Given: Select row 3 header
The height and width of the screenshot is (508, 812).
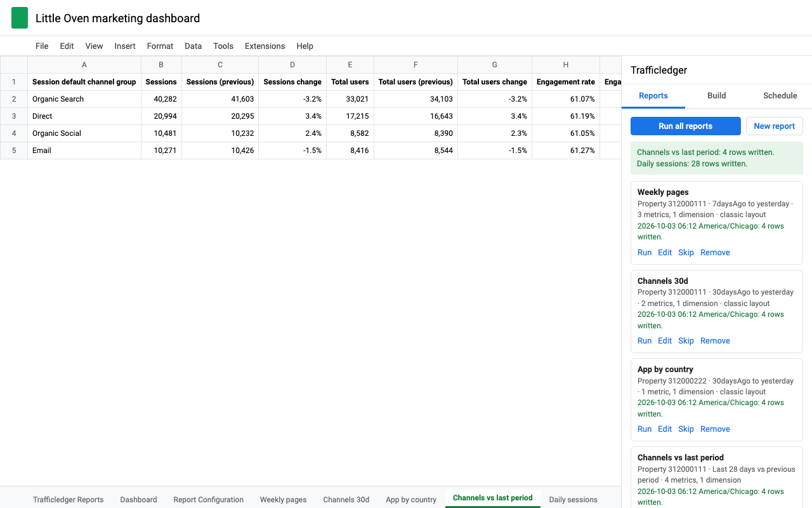Looking at the screenshot, I should [14, 116].
